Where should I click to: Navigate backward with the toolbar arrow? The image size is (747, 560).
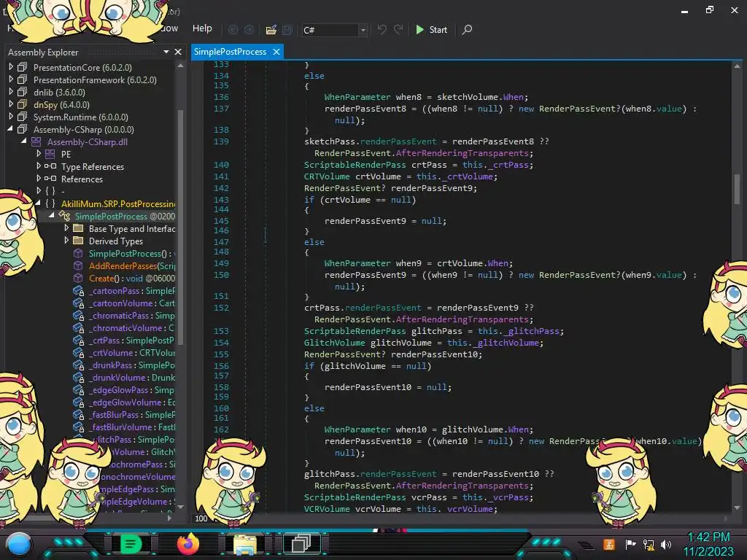point(233,29)
